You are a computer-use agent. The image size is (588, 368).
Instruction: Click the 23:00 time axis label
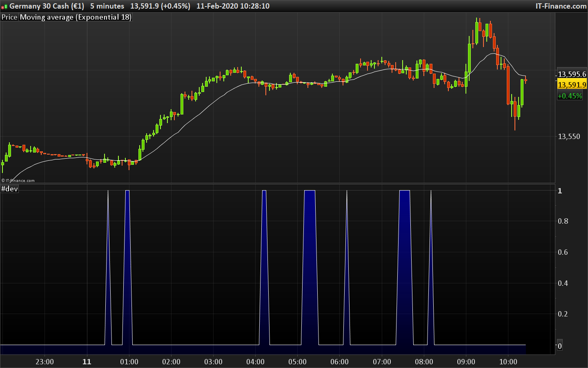(45, 362)
